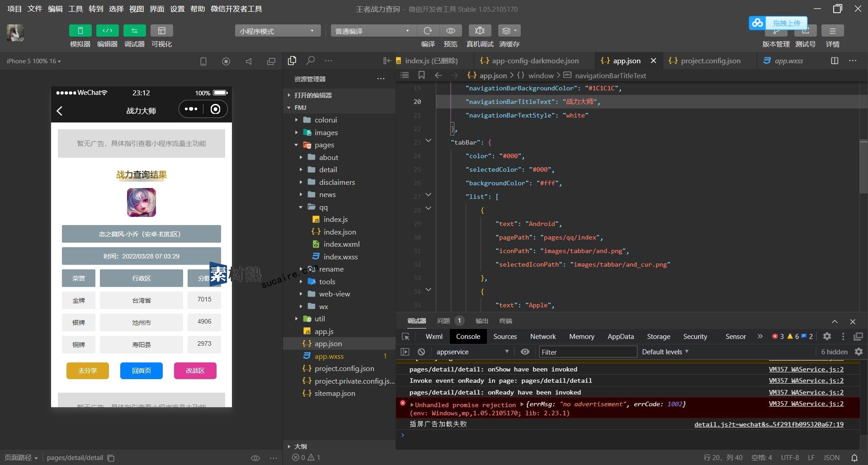The height and width of the screenshot is (465, 868).
Task: Collapse the sidebar panel icon
Action: point(387,61)
